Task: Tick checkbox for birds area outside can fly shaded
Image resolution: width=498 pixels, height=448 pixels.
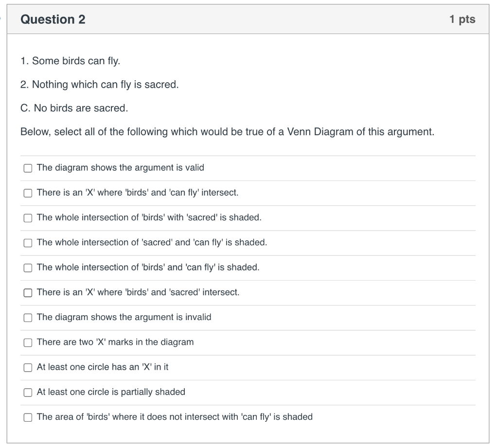Action: tap(28, 417)
